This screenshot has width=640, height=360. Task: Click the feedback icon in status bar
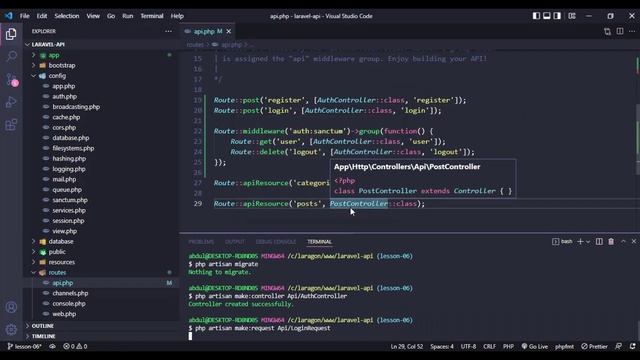click(619, 346)
